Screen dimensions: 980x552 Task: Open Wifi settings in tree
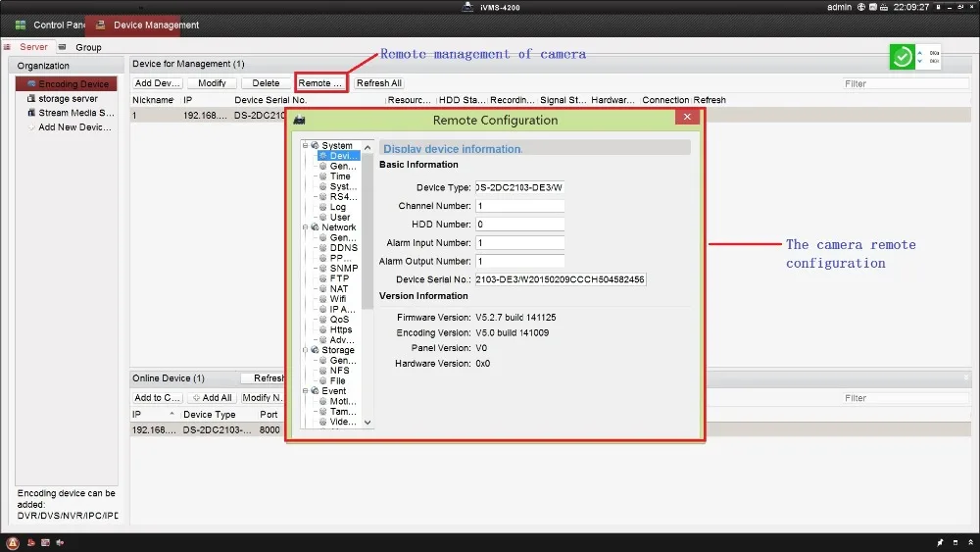tap(332, 299)
